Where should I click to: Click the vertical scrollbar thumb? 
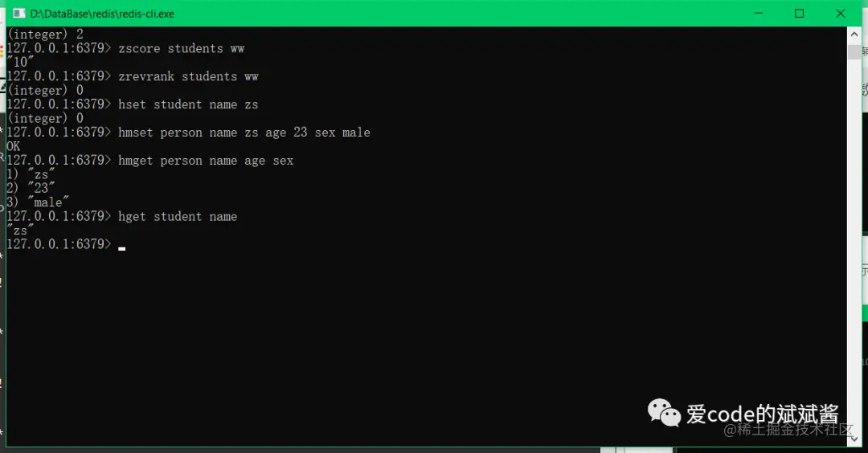[x=854, y=52]
